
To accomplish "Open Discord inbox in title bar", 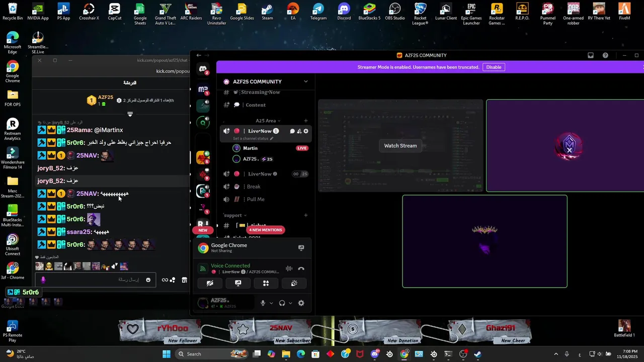I will pos(591,55).
